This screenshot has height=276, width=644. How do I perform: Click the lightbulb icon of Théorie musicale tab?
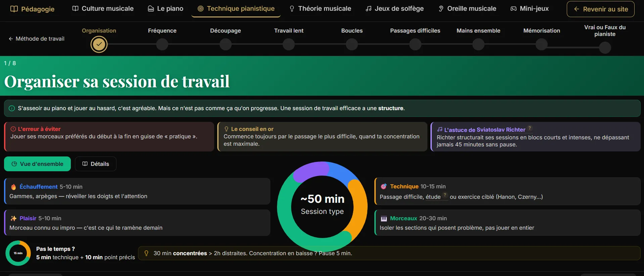(292, 9)
